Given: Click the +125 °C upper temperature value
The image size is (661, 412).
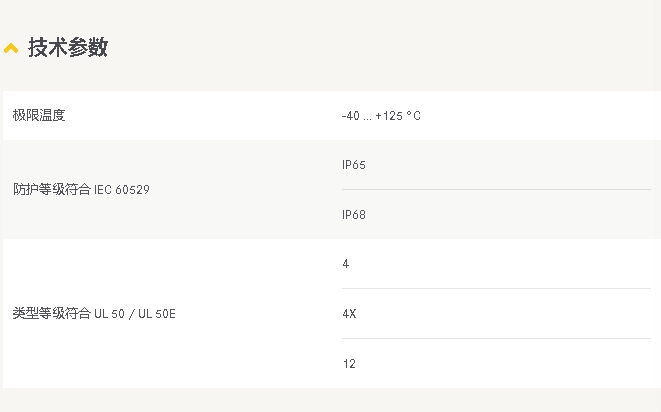Looking at the screenshot, I should pos(398,116).
